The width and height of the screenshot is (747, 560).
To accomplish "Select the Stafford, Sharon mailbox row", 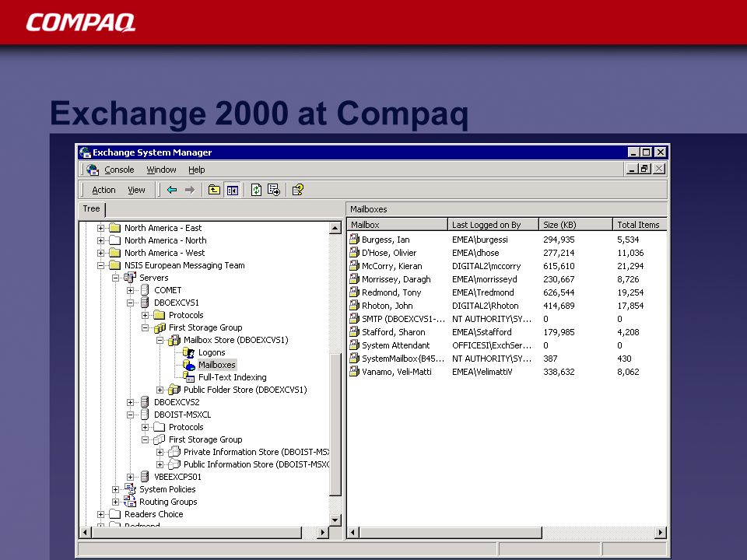I will [x=507, y=332].
